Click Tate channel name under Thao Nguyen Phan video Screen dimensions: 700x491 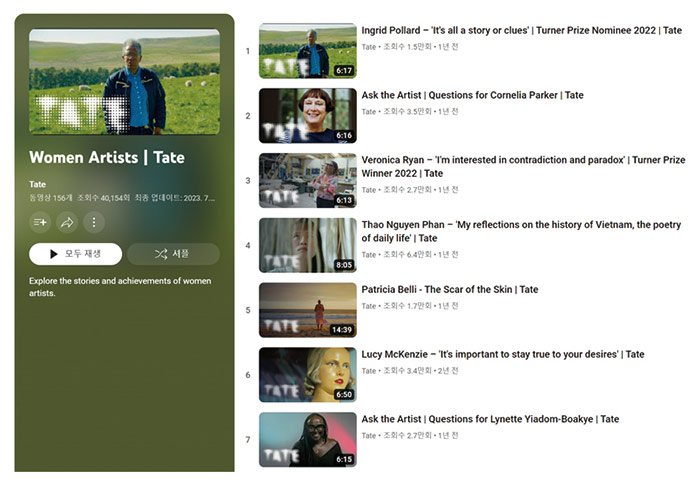(x=369, y=254)
